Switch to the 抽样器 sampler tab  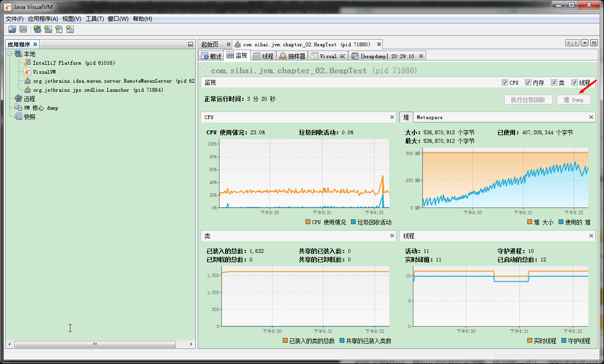point(292,56)
